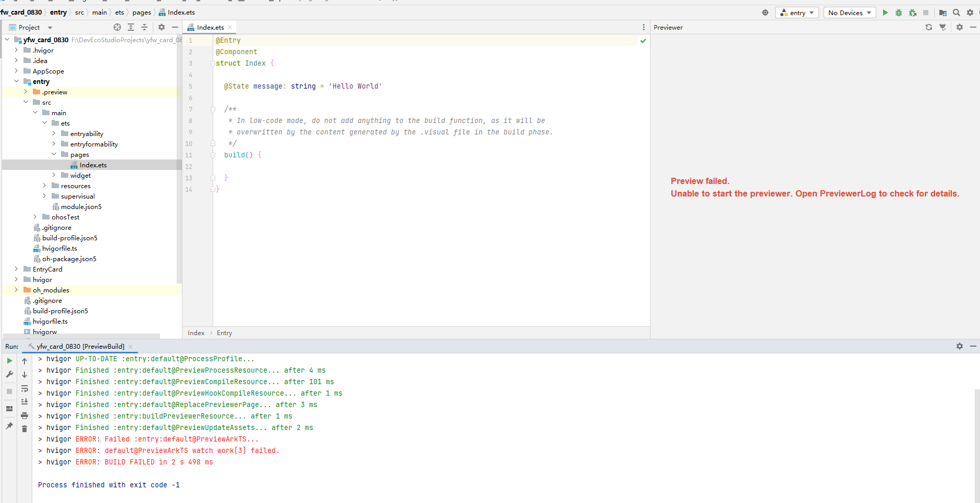
Task: Collapse the entry module folder
Action: coord(16,81)
